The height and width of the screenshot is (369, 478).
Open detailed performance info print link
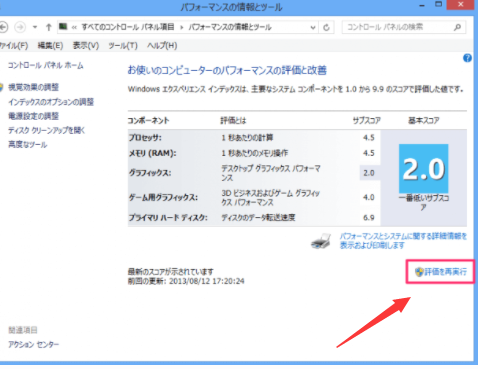[403, 241]
